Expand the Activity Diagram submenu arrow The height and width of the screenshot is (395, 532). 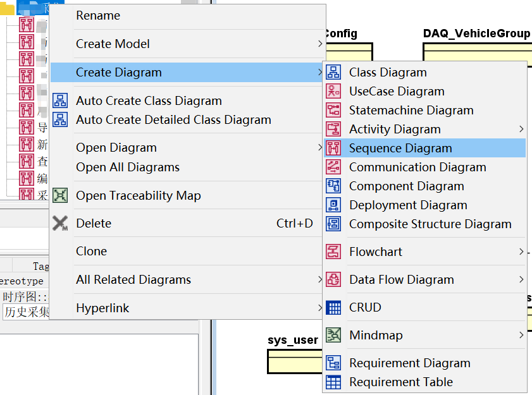tap(521, 130)
